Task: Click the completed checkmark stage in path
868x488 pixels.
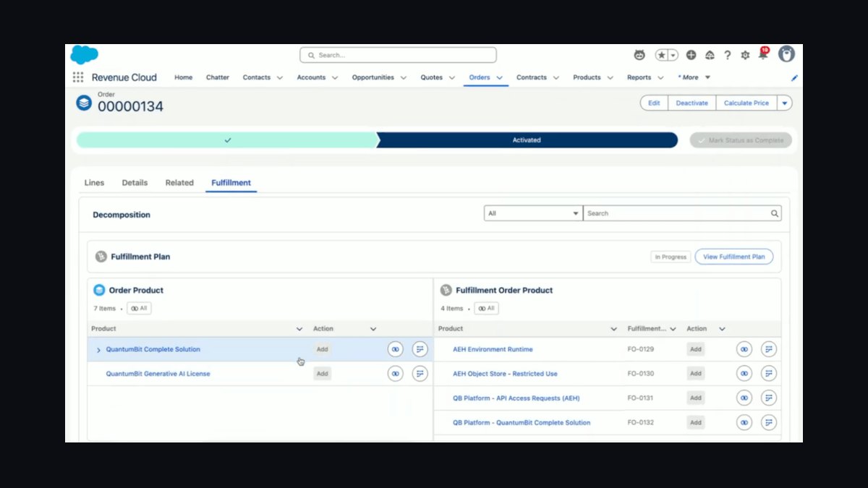Action: coord(227,140)
